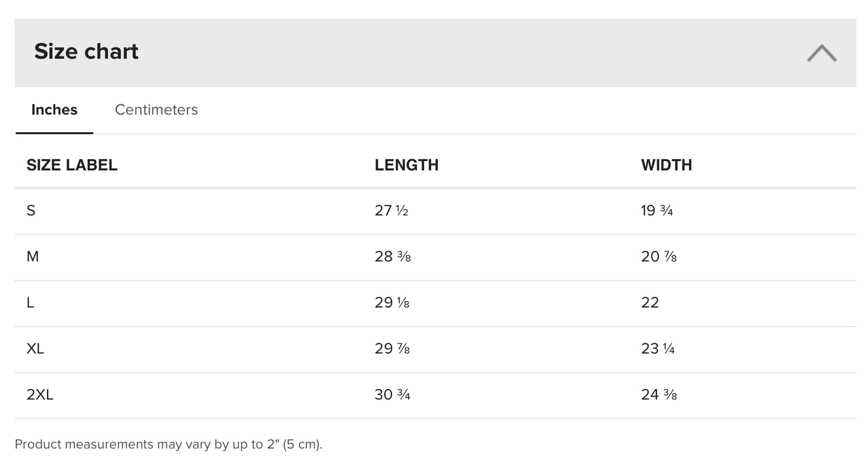Click the 27 ½ length value
This screenshot has width=868, height=473.
click(x=391, y=211)
